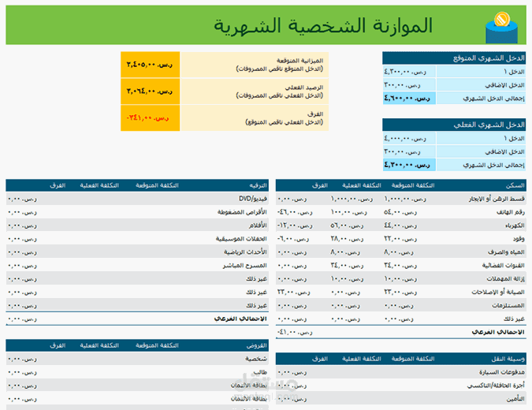Select the 'الكهرباء' row label
The image size is (532, 410).
(x=515, y=225)
